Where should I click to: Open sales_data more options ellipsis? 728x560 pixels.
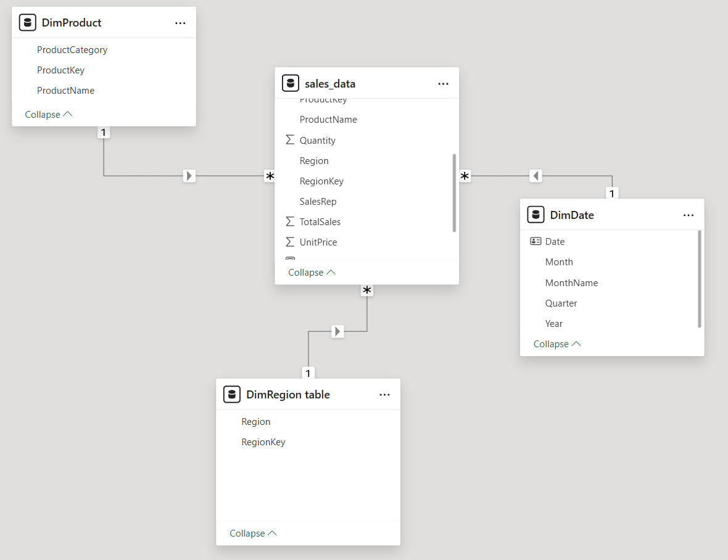(444, 84)
